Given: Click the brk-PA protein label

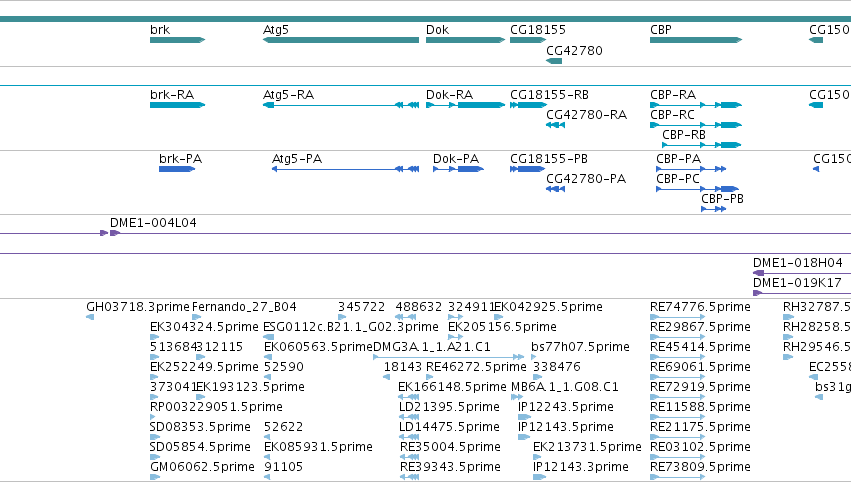Looking at the screenshot, I should pyautogui.click(x=180, y=158).
